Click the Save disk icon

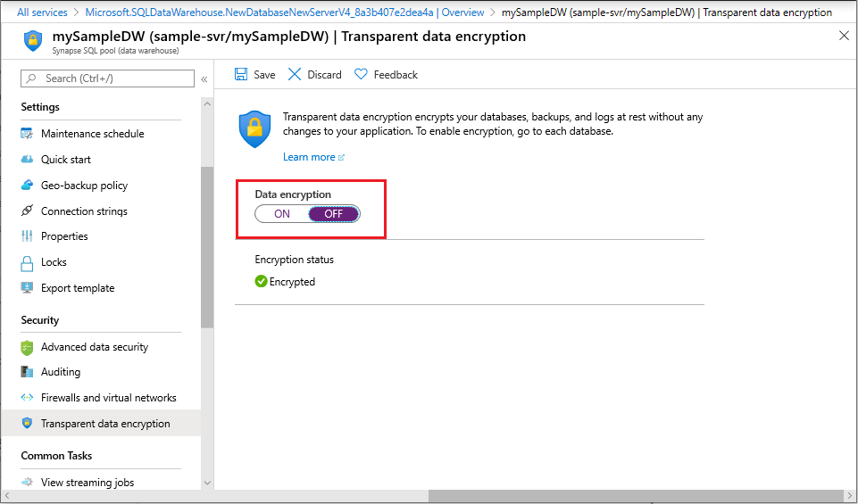point(241,74)
